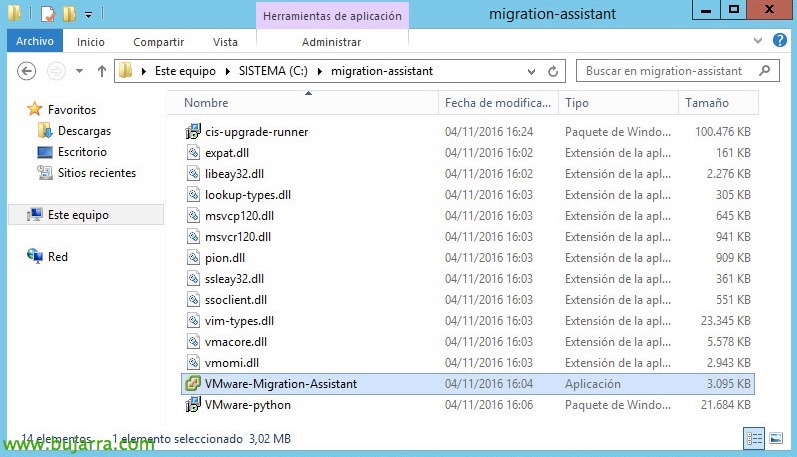This screenshot has height=457, width=797.
Task: Sort files by the Tamaño column header
Action: point(707,103)
